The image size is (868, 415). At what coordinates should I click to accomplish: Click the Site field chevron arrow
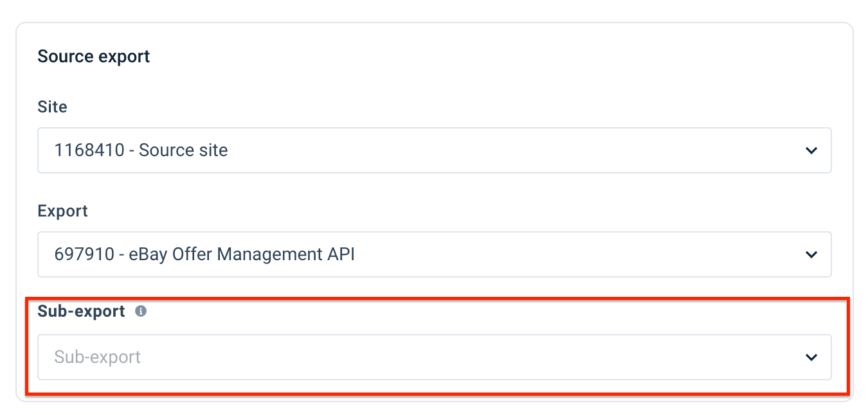[811, 150]
